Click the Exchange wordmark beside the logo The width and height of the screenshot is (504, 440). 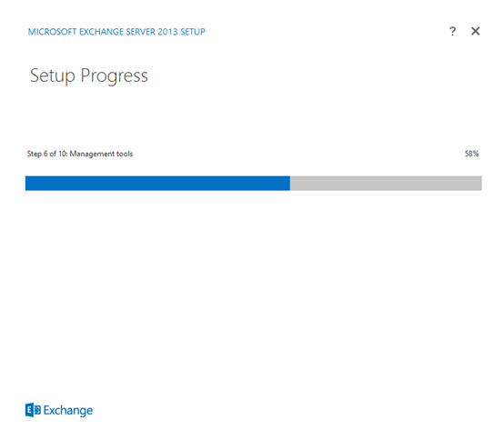tap(68, 410)
